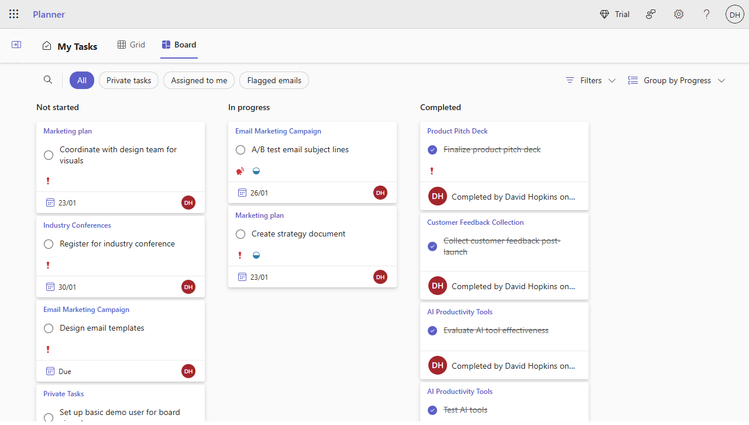The height and width of the screenshot is (425, 749).
Task: Select the Board view tab
Action: click(179, 45)
